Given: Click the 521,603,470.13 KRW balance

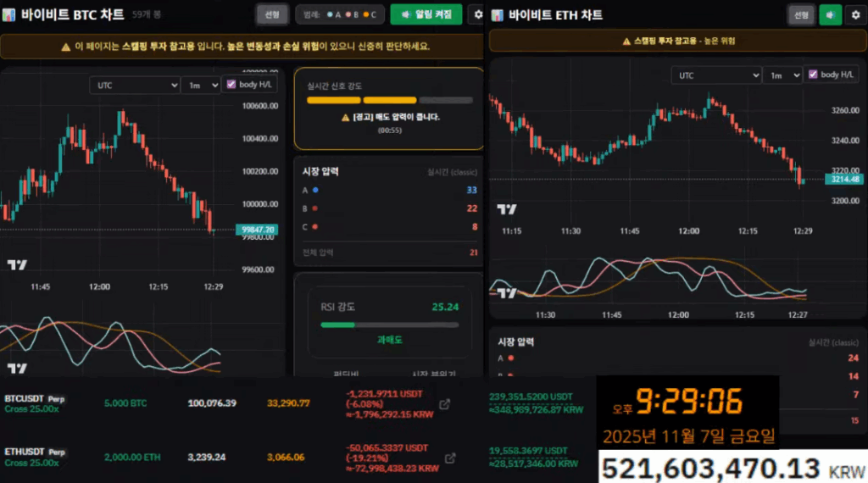Looking at the screenshot, I should (733, 469).
